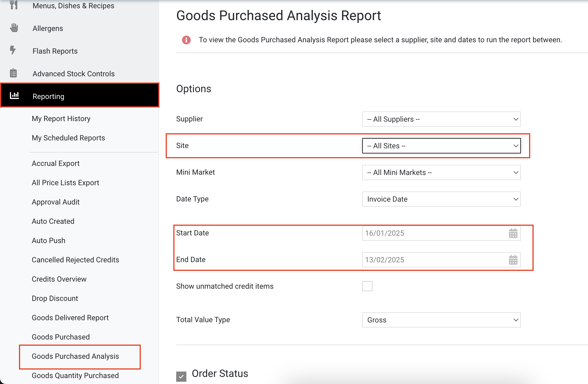Click the Allergens hand icon
The image size is (588, 384).
pyautogui.click(x=14, y=28)
